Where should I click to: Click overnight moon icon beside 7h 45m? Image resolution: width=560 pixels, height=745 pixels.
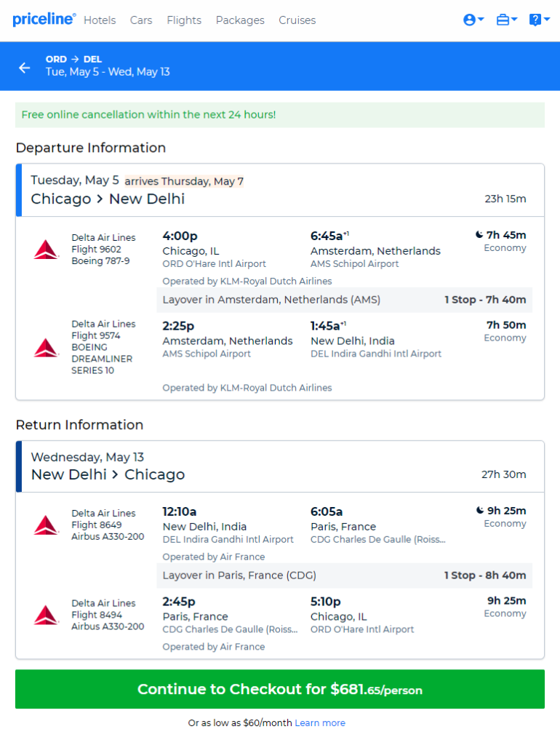tap(479, 235)
